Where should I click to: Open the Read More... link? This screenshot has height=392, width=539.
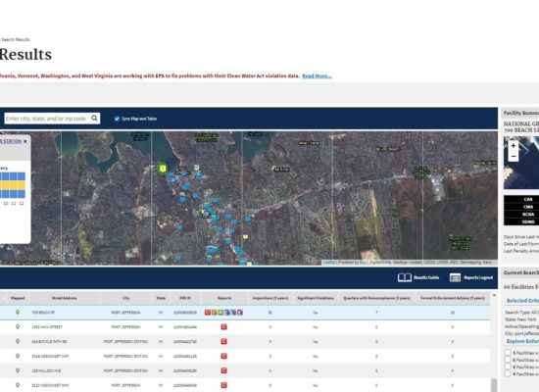317,76
